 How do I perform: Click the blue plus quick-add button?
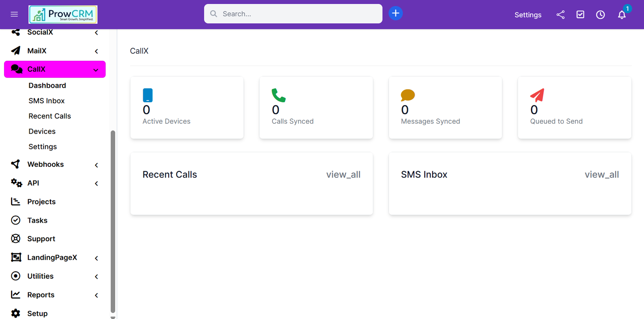pos(396,13)
